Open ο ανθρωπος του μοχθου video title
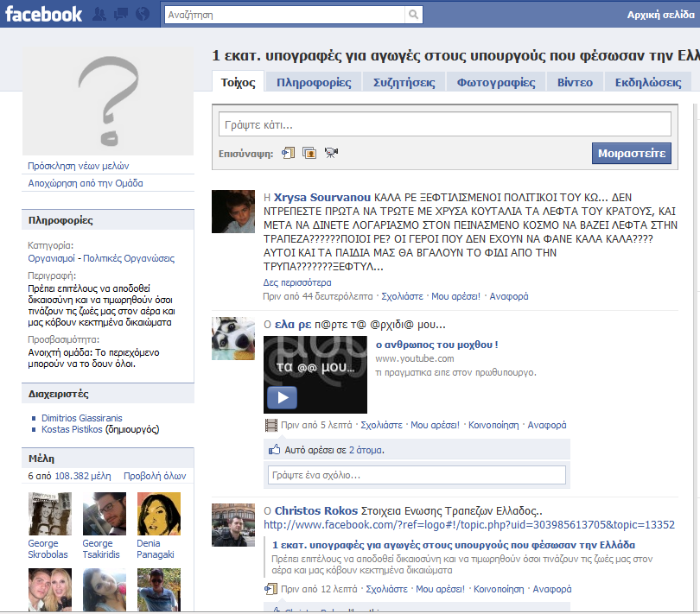This screenshot has width=700, height=614. (436, 345)
